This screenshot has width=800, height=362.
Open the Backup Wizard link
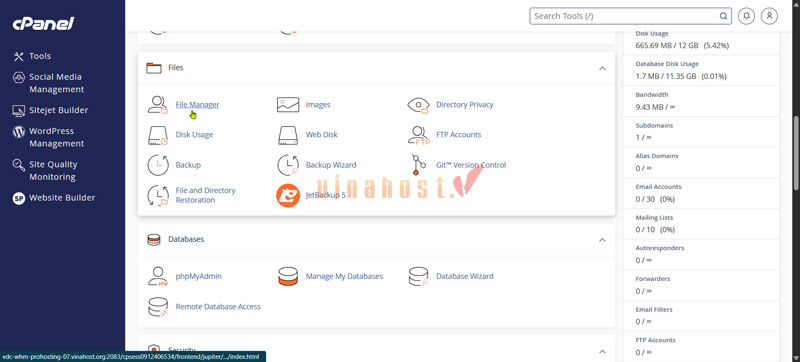point(331,165)
